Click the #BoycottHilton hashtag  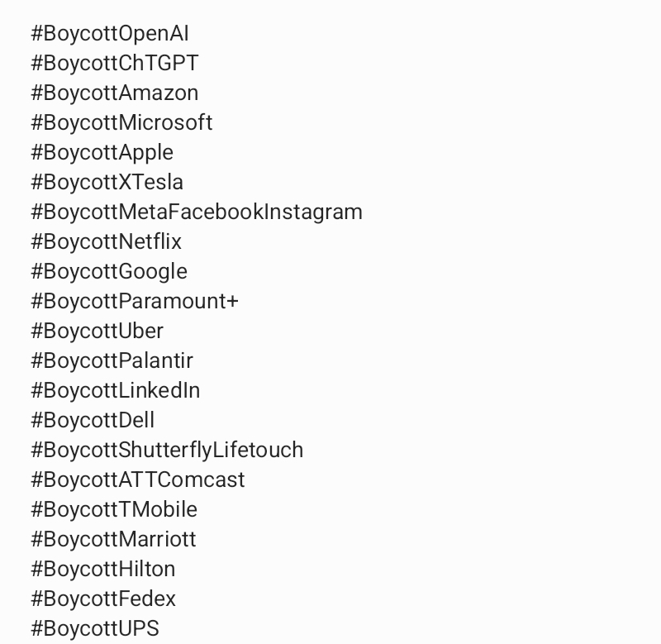(103, 570)
